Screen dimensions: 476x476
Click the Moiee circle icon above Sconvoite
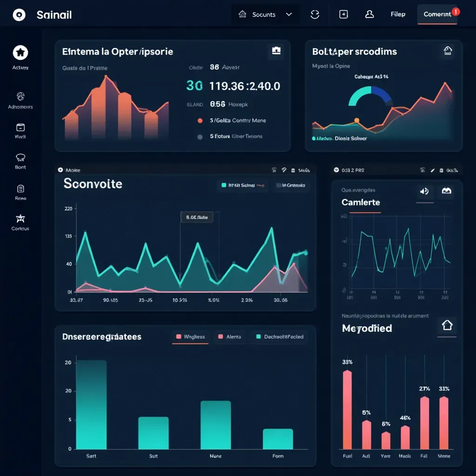tap(60, 170)
